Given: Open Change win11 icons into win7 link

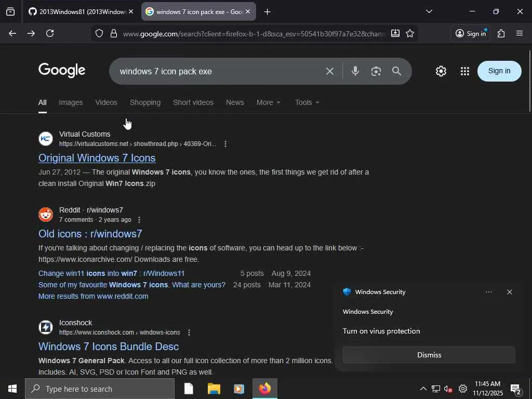Looking at the screenshot, I should tap(111, 273).
